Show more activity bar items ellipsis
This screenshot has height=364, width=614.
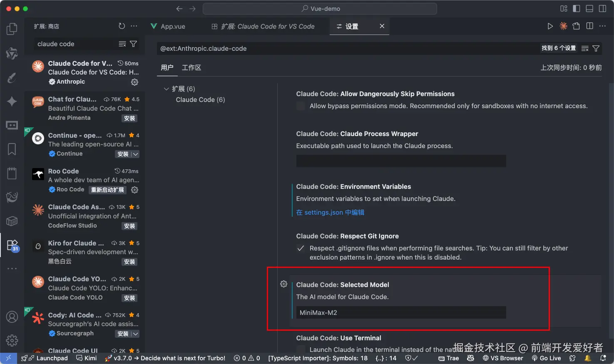pyautogui.click(x=12, y=268)
